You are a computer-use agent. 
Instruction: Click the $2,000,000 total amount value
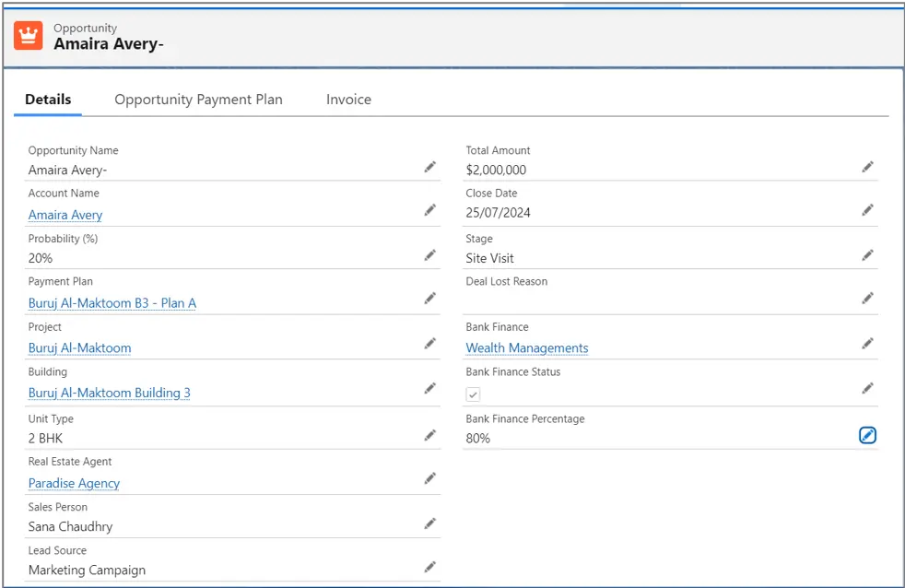[x=496, y=170]
